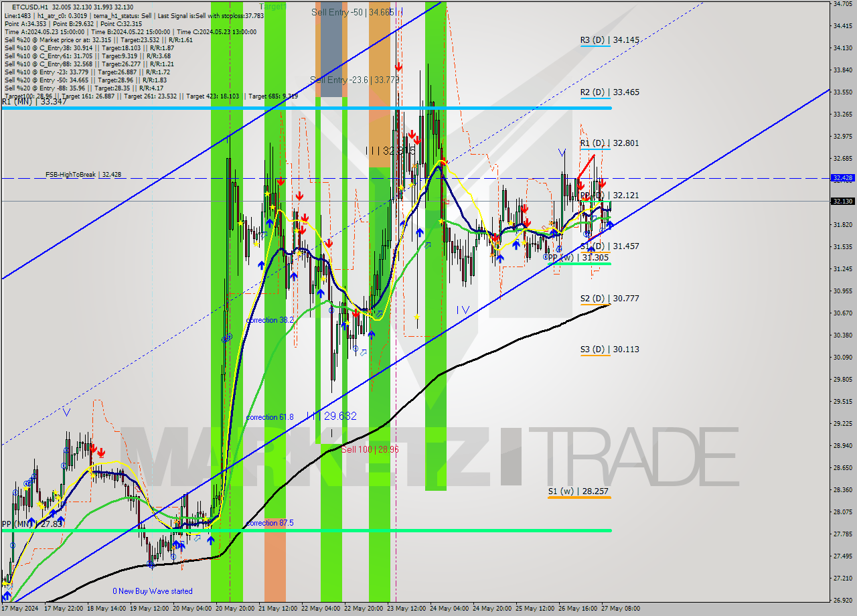Select the 'PP (MN) | 27.83' level label
The height and width of the screenshot is (616, 857).
(31, 524)
